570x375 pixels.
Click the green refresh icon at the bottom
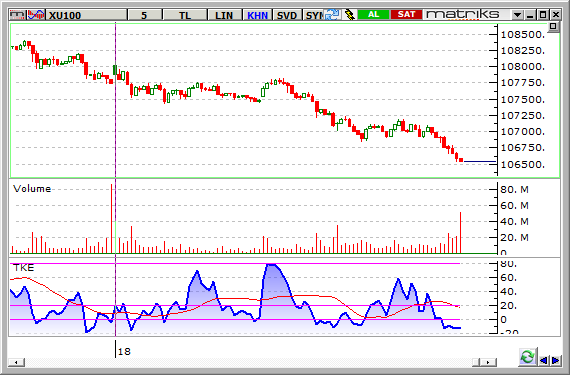(x=527, y=357)
